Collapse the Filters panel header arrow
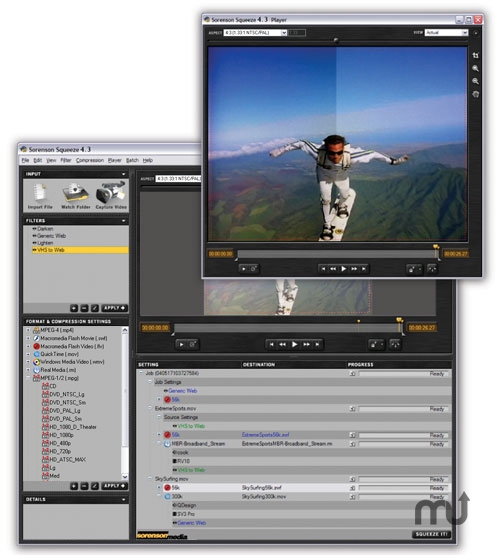This screenshot has height=555, width=500. (x=123, y=221)
